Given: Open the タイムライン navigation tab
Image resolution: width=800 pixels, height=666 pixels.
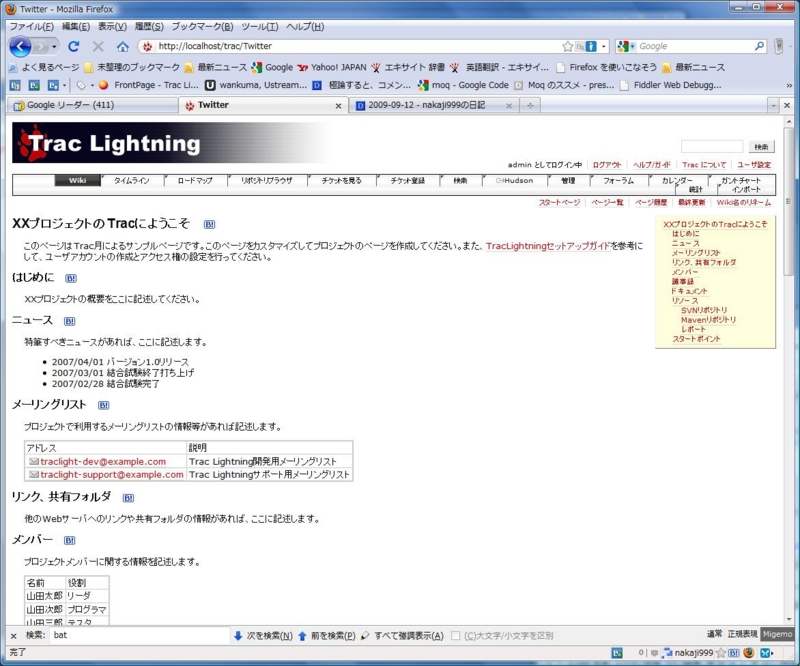Looking at the screenshot, I should (132, 181).
